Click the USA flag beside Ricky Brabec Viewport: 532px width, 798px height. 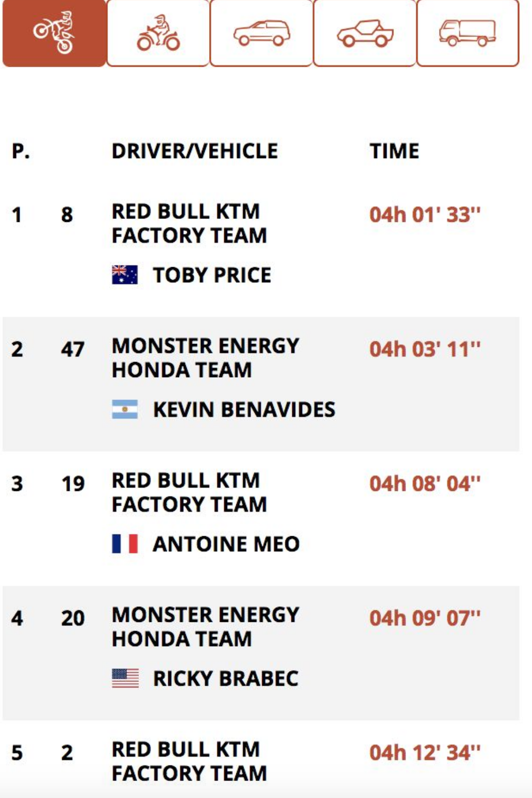pyautogui.click(x=125, y=678)
